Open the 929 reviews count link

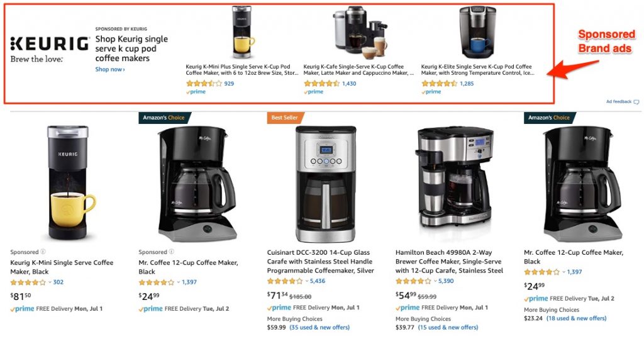pos(229,84)
